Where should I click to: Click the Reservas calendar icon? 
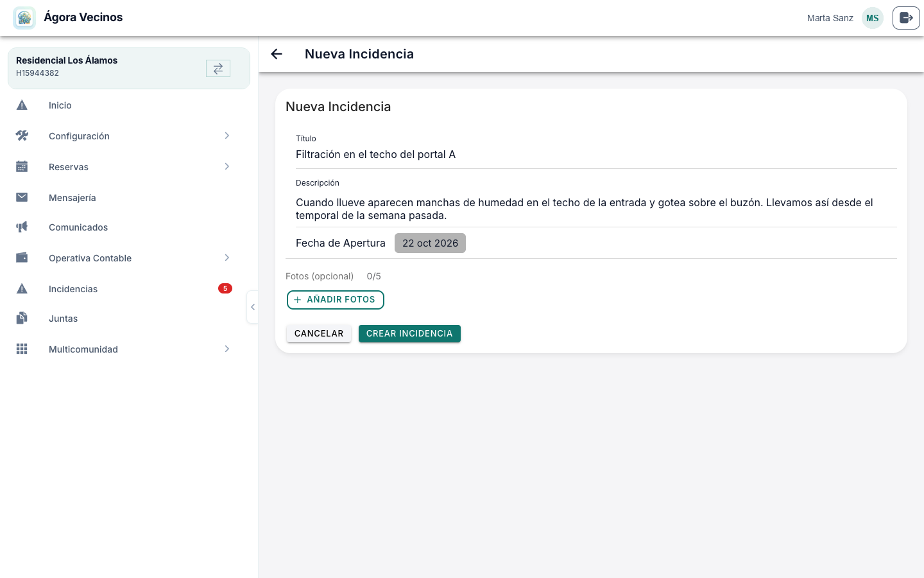22,166
